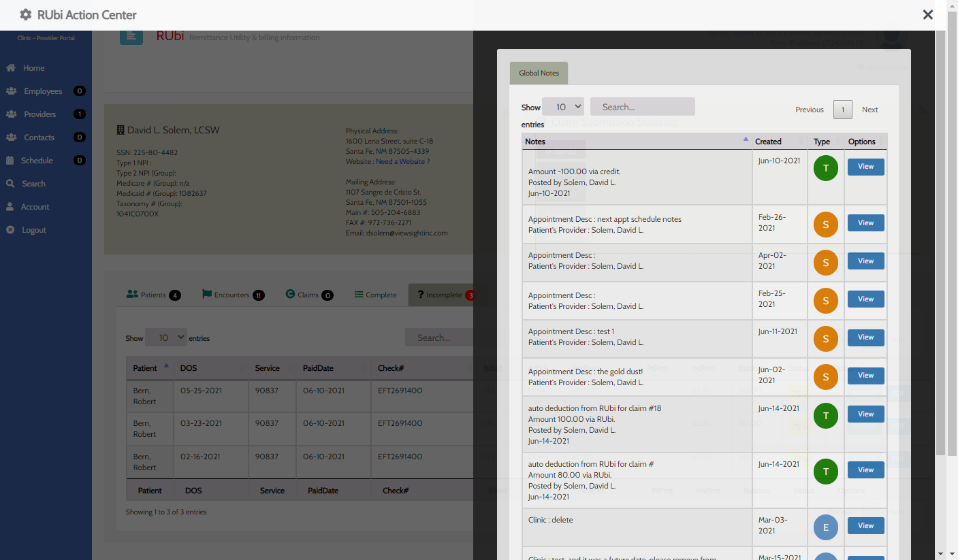Image resolution: width=958 pixels, height=560 pixels.
Task: Click the Search magnifier icon in sidebar
Action: coord(10,184)
